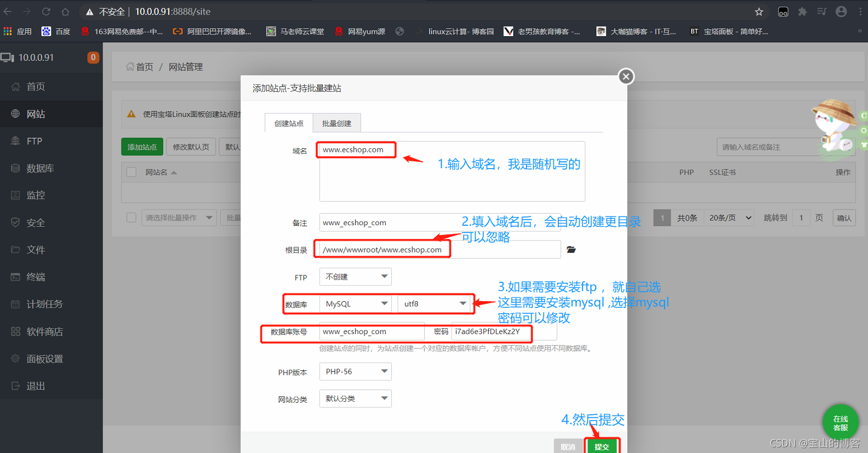868x453 pixels.
Task: Open the MySQL database type dropdown
Action: point(356,304)
